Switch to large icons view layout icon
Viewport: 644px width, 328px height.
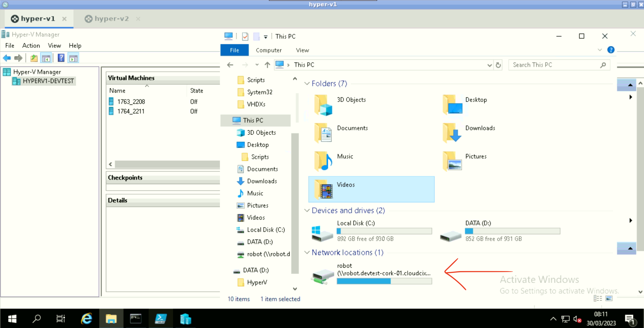point(609,298)
